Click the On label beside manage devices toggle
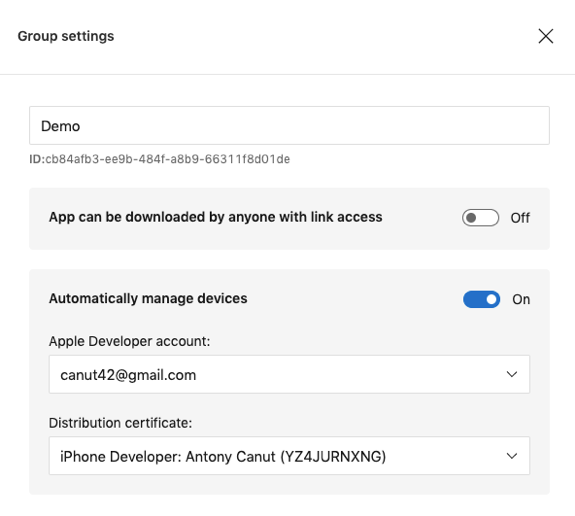This screenshot has height=516, width=575. (521, 299)
